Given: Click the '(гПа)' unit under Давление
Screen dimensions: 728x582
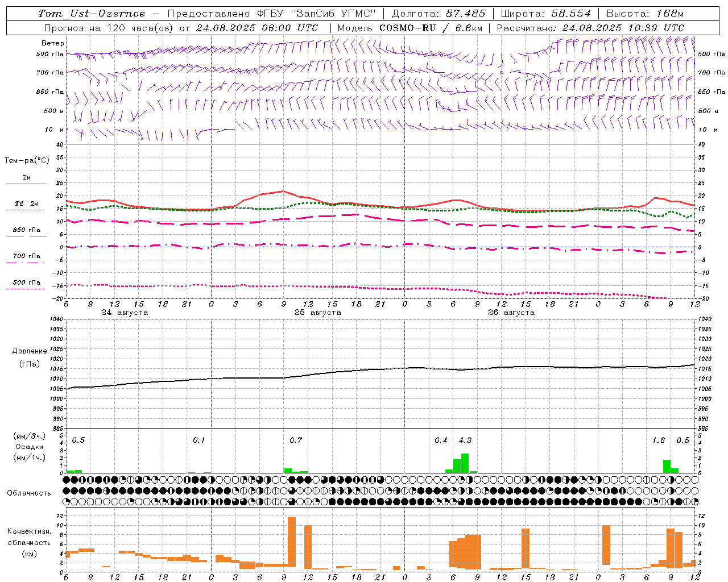Looking at the screenshot, I should click(30, 364).
